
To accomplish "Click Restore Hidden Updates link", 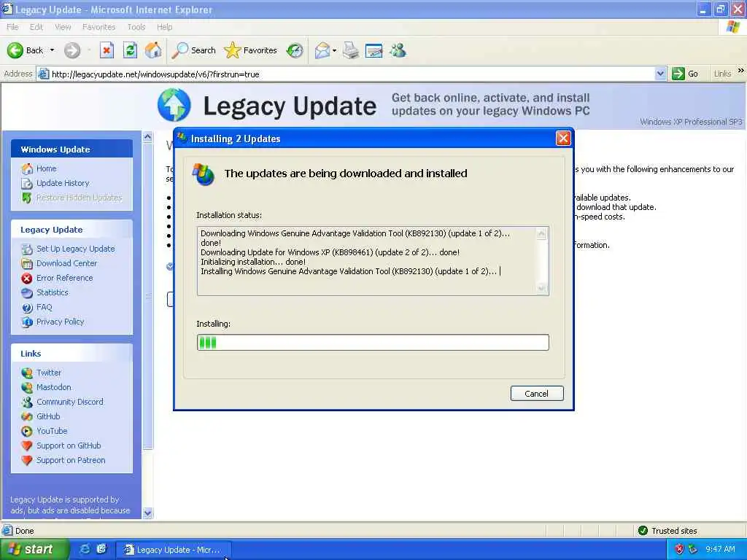I will (x=79, y=197).
